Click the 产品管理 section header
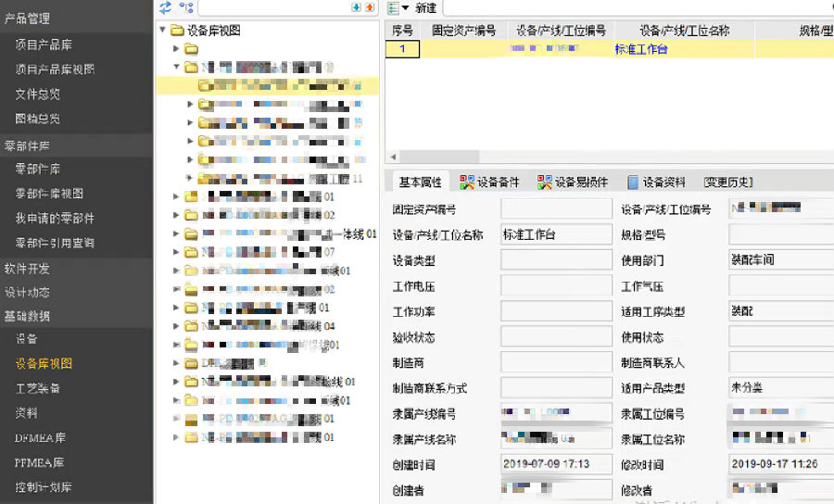Screen dimensions: 834x504 tap(27, 19)
